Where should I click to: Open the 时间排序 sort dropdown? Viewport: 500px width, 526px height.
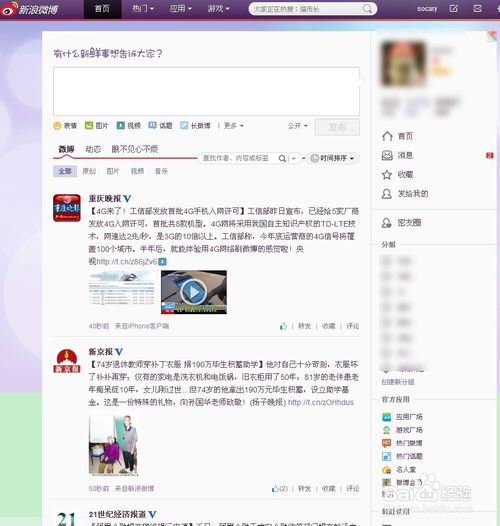point(333,158)
